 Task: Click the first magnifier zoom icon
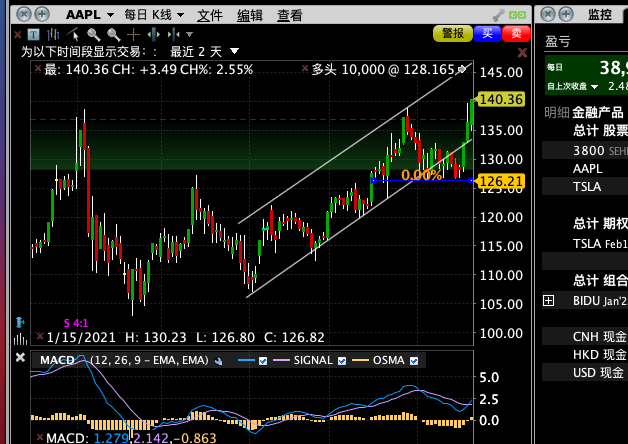tap(94, 35)
